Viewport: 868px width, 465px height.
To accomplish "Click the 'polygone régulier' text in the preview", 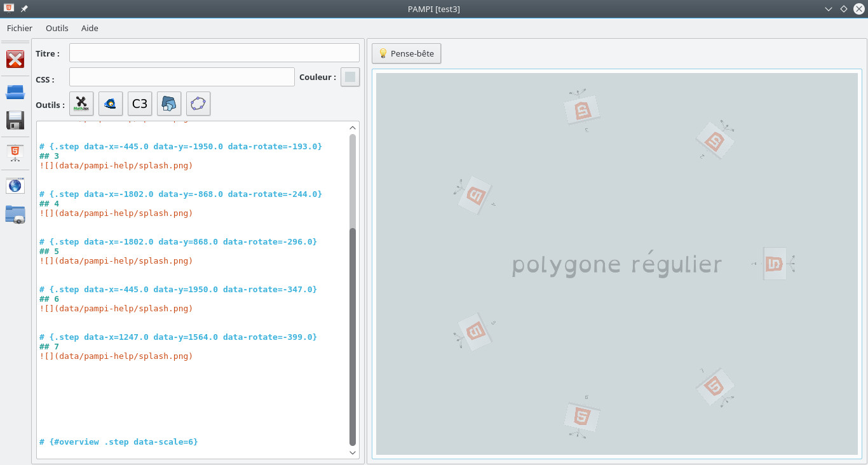I will [x=617, y=265].
